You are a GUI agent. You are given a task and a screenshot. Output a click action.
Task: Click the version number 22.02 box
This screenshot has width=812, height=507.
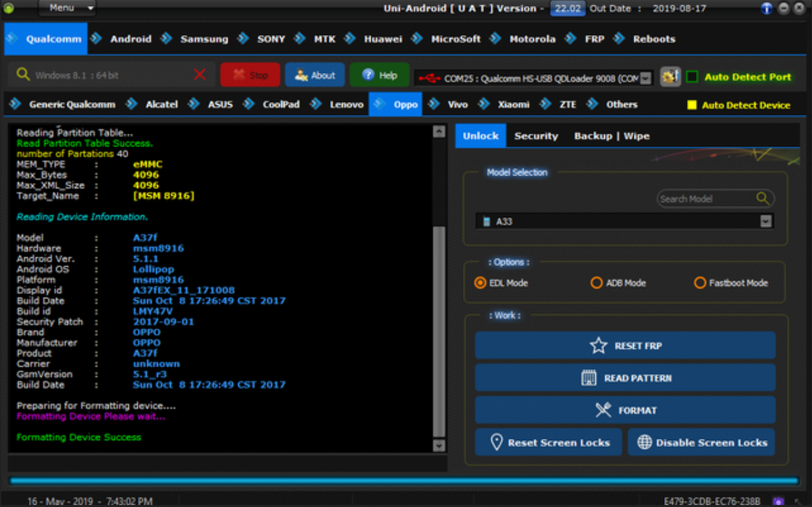coord(568,9)
